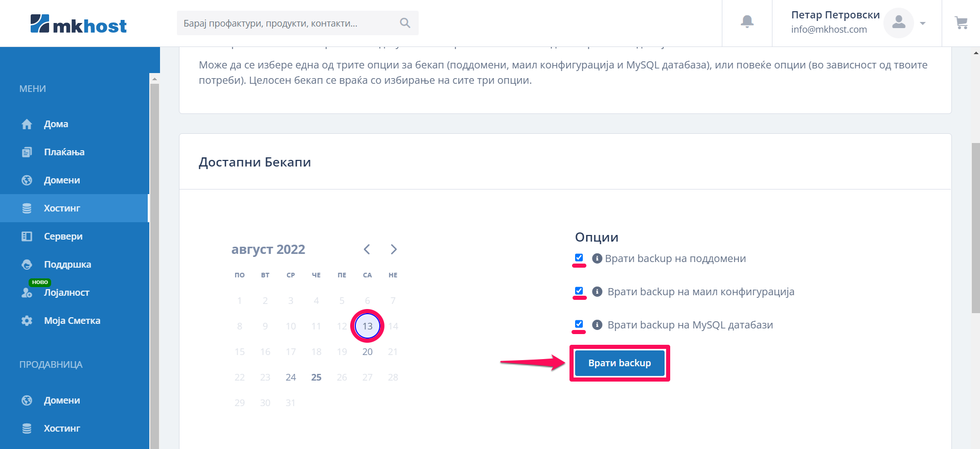Toggle Врати backup на маил конфигурација checkbox
The height and width of the screenshot is (449, 980).
[x=579, y=291]
